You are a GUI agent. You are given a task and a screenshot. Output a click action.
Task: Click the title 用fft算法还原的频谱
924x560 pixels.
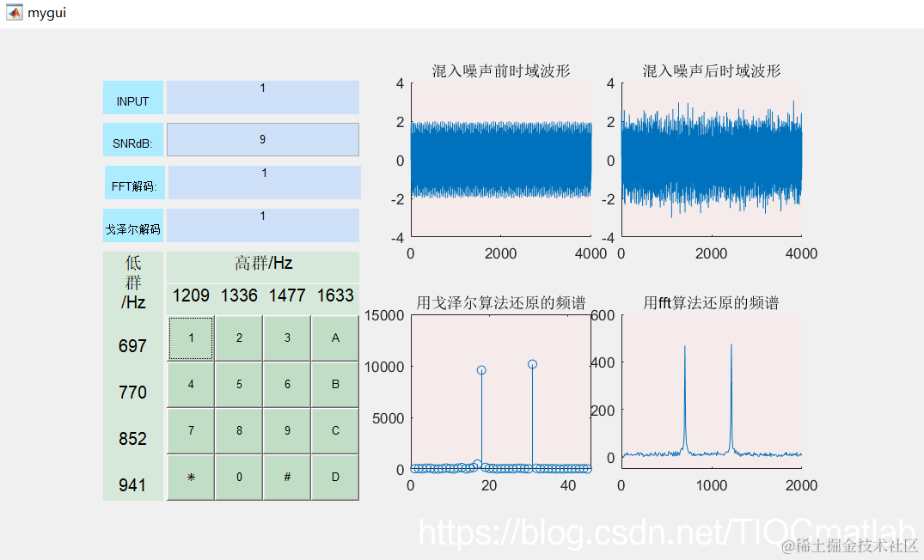[711, 302]
